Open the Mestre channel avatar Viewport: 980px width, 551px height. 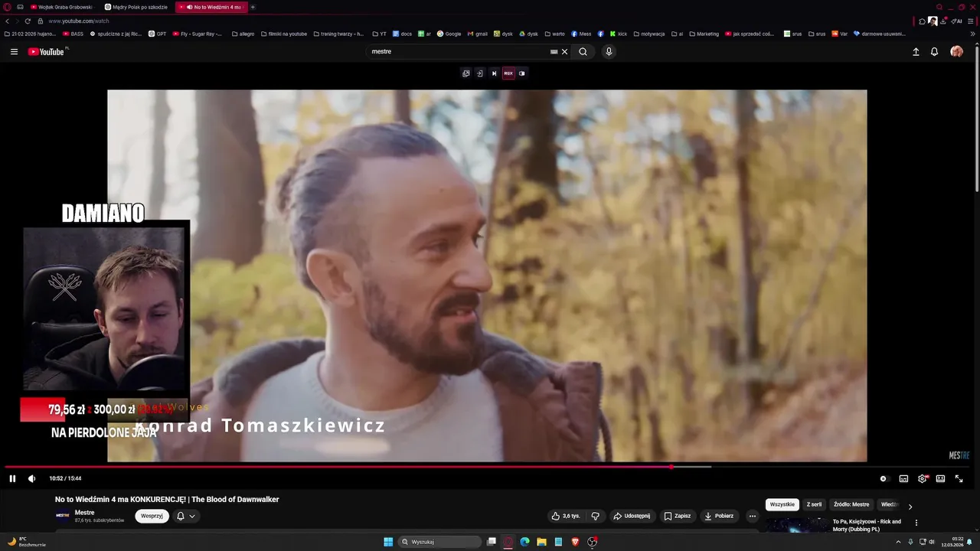[x=63, y=516]
